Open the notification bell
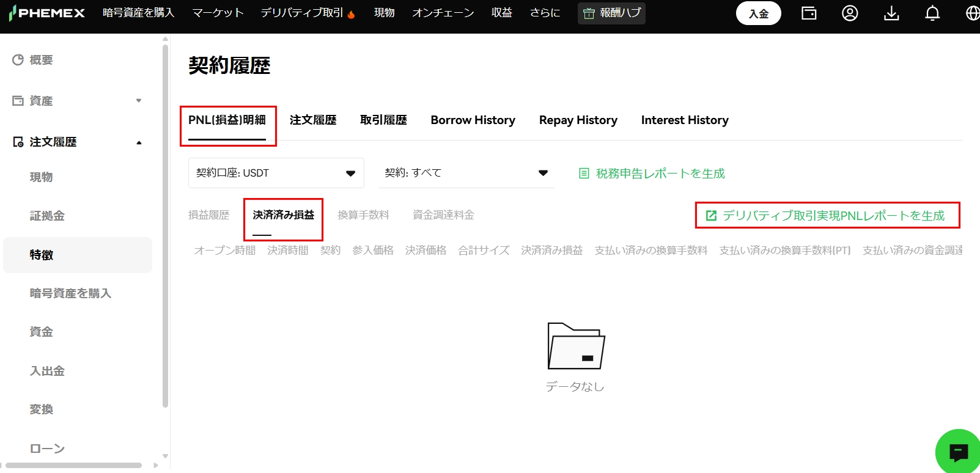This screenshot has width=980, height=473. (932, 13)
